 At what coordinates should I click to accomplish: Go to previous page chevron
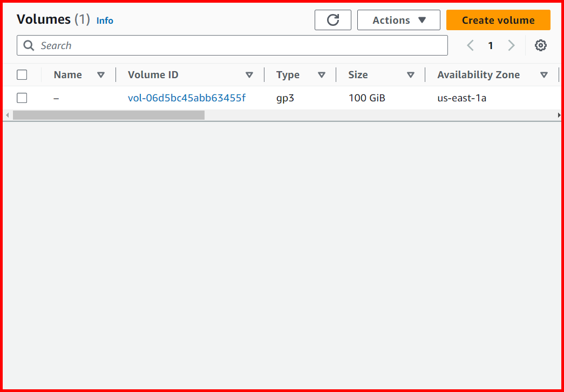(x=470, y=45)
